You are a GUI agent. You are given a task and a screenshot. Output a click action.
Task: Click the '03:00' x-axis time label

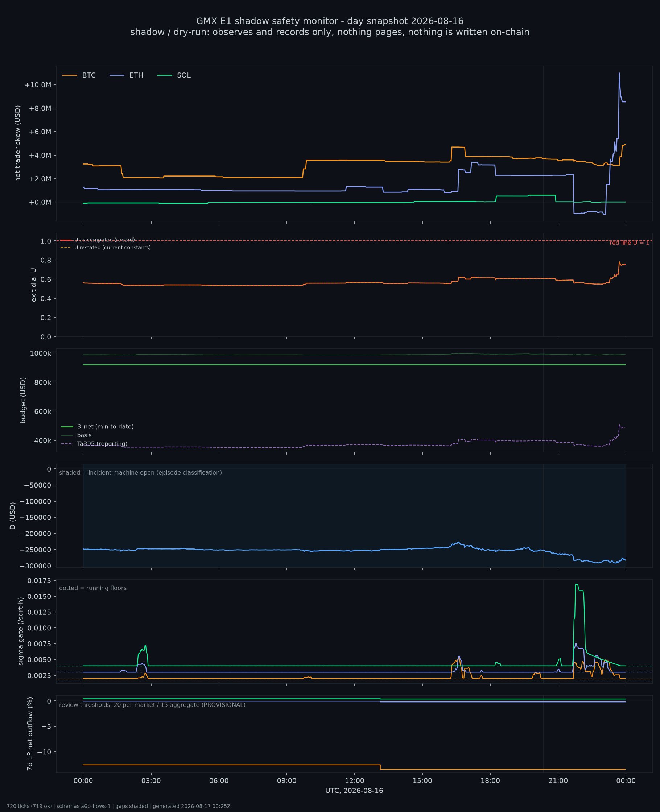click(151, 781)
